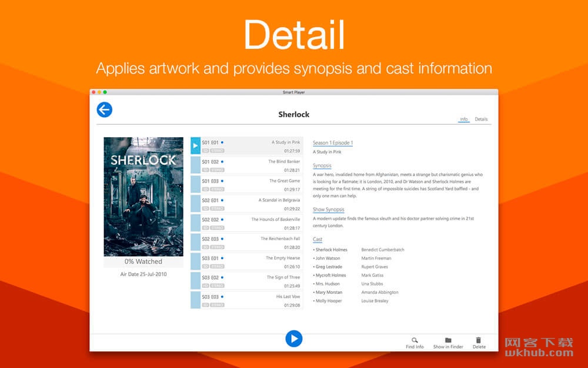The image size is (588, 368).
Task: Click character name Mycroft Holmes
Action: click(330, 275)
